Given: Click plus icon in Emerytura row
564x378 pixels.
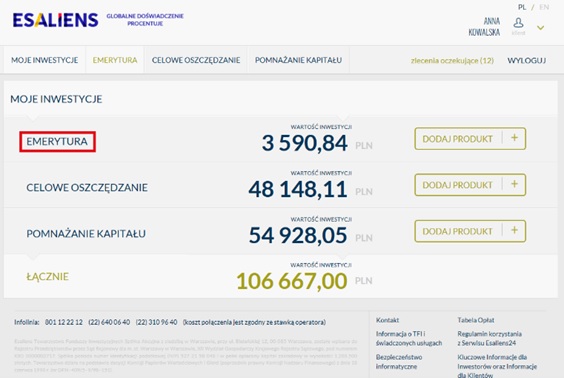Looking at the screenshot, I should (514, 137).
